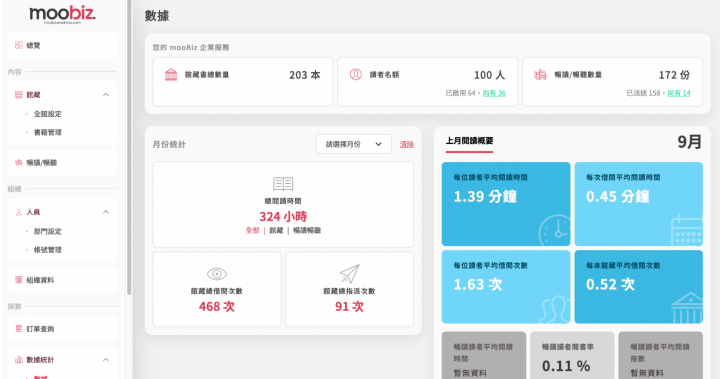Open 書籍管理 in the sidebar
Image resolution: width=720 pixels, height=379 pixels.
click(x=47, y=132)
